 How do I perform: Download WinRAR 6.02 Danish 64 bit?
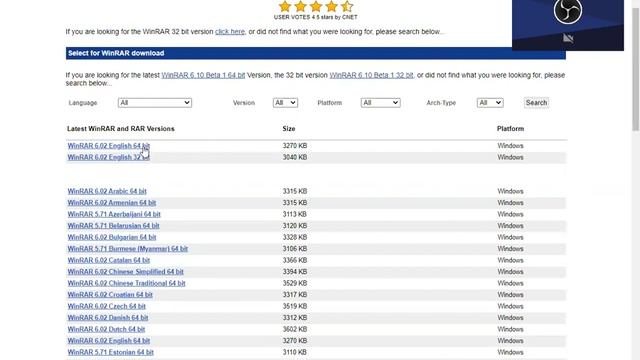[108, 318]
